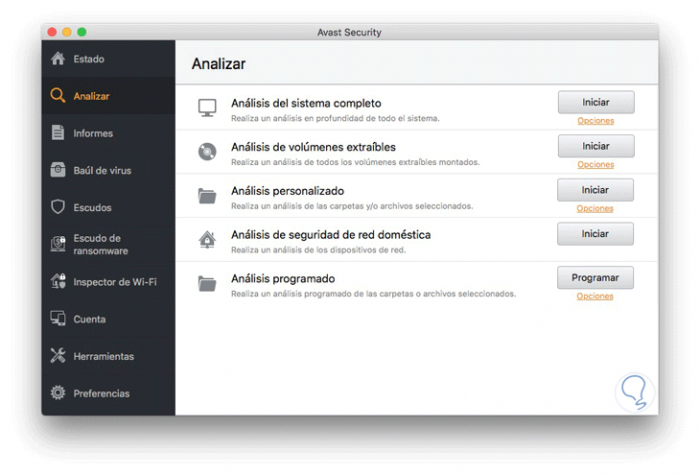The height and width of the screenshot is (475, 700).
Task: Open Opciones for Análisis programado
Action: click(595, 296)
